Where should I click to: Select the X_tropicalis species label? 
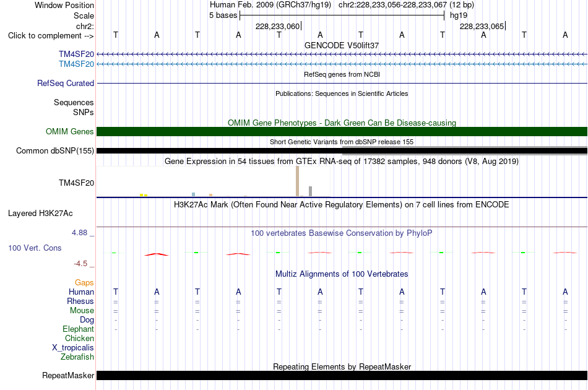click(x=73, y=348)
